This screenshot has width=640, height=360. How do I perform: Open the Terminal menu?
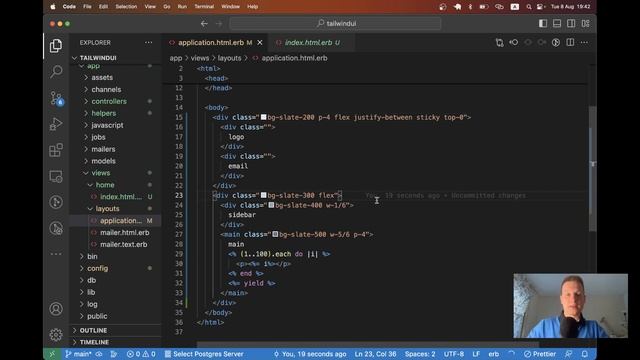(x=204, y=7)
